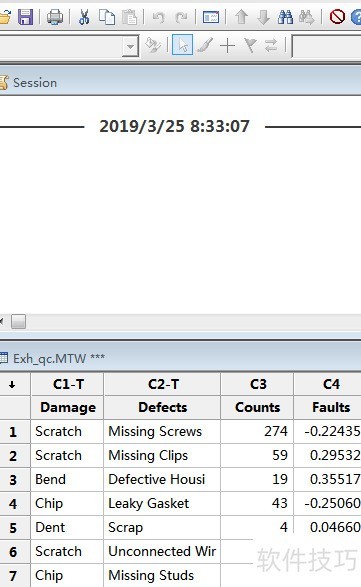Activate the Exh_qc.MTW worksheet title bar
The width and height of the screenshot is (361, 587).
(x=180, y=358)
